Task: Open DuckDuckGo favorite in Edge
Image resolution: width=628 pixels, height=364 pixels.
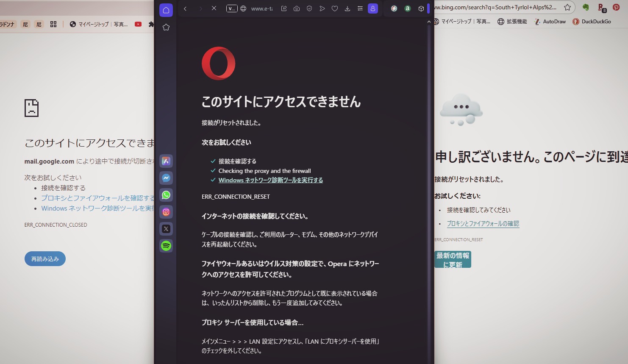Action: coord(592,21)
